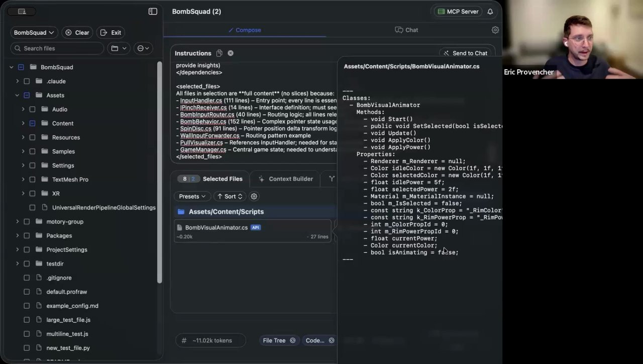This screenshot has width=643, height=364.
Task: Click the notifications bell icon
Action: (490, 12)
